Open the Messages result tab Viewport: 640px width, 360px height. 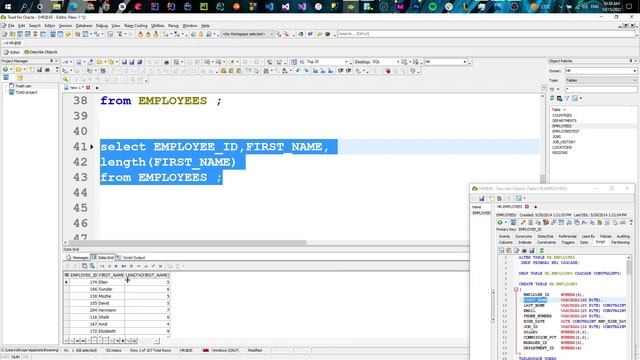(77, 258)
